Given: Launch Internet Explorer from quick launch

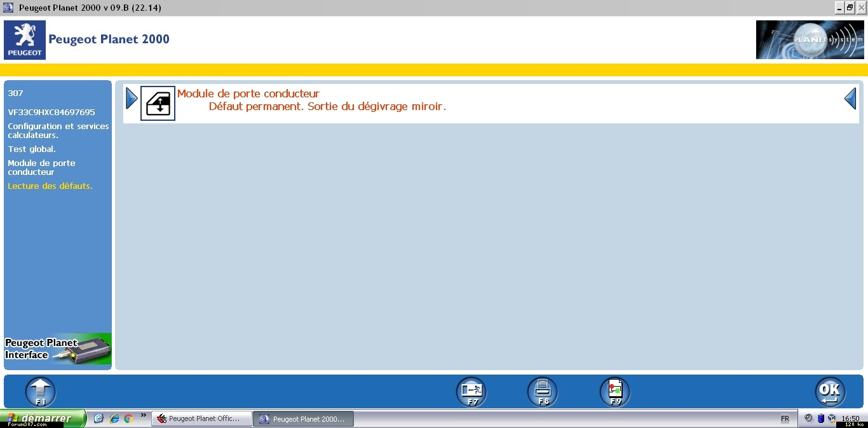Looking at the screenshot, I should tap(114, 418).
